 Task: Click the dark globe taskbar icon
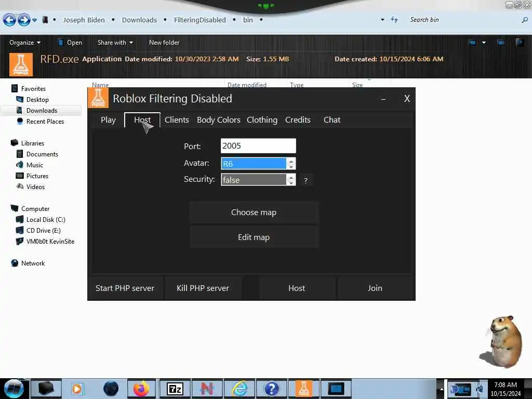pos(111,389)
